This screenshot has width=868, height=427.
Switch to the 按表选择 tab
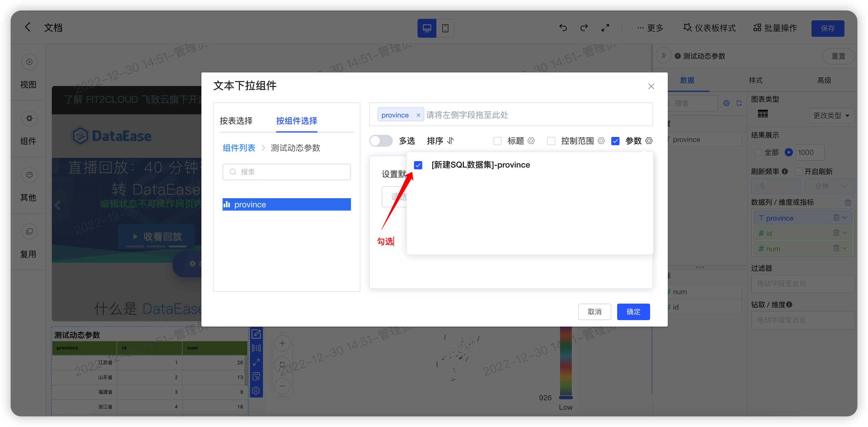[236, 121]
